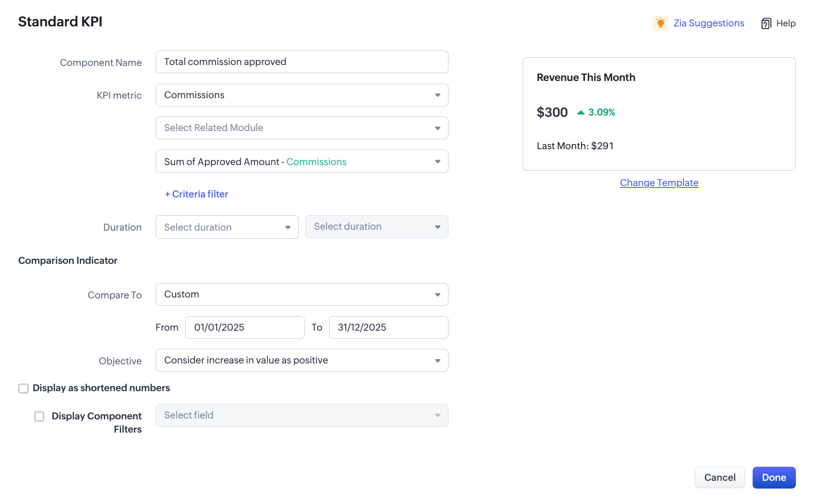This screenshot has height=504, width=815.
Task: Add a Criteria filter
Action: [x=196, y=194]
